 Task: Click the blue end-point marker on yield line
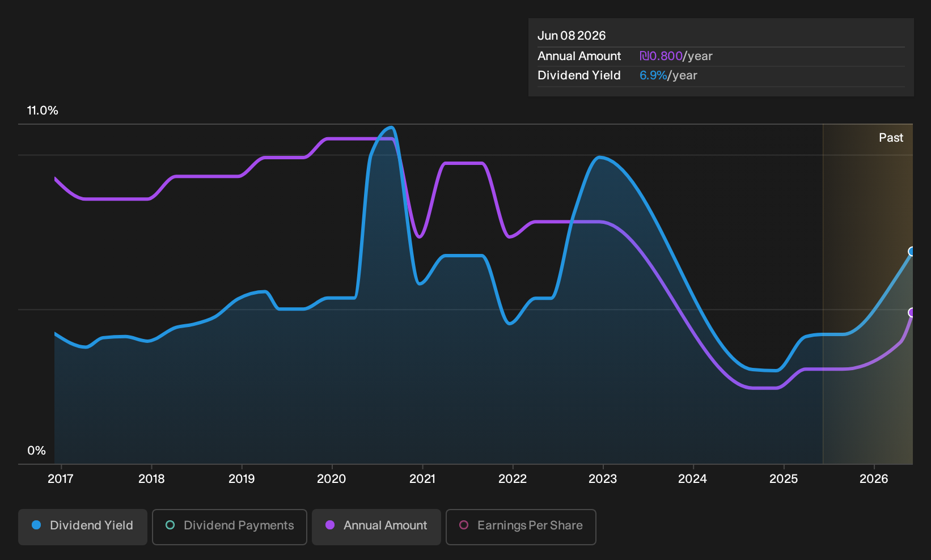point(912,252)
